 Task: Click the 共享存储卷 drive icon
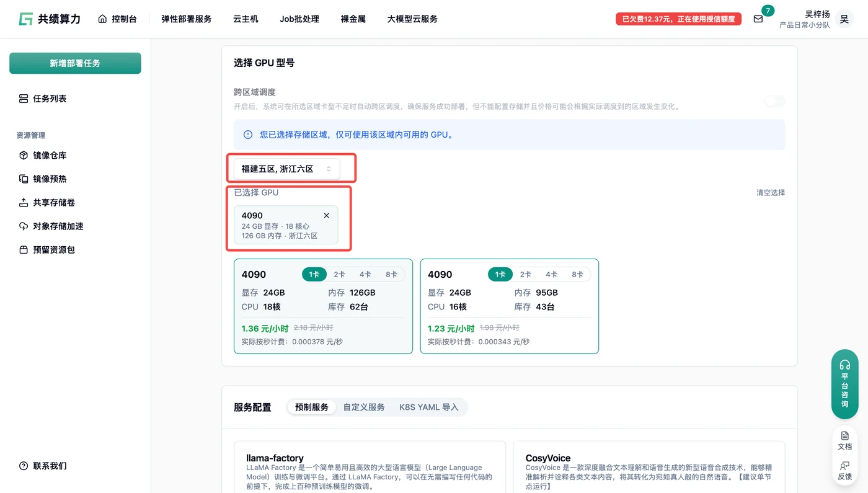[24, 202]
